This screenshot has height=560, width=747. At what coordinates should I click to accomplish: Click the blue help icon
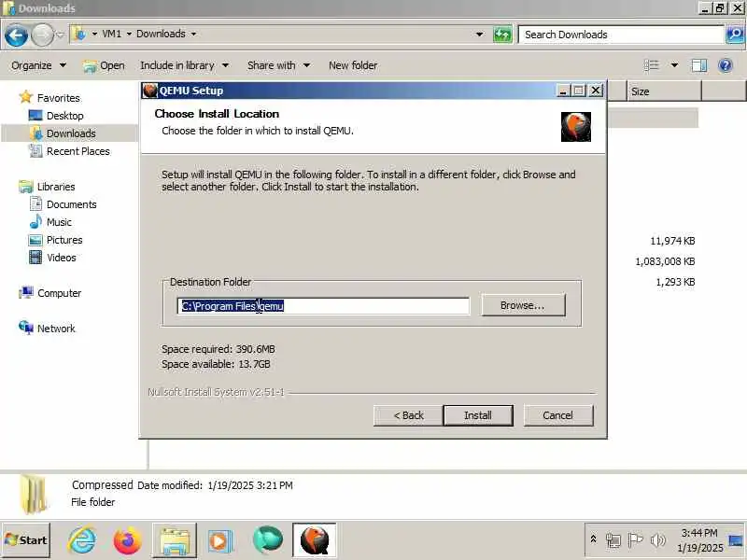point(726,65)
